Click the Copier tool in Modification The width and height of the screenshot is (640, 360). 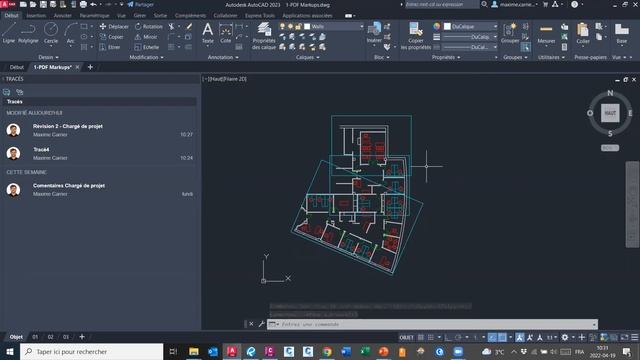click(111, 37)
